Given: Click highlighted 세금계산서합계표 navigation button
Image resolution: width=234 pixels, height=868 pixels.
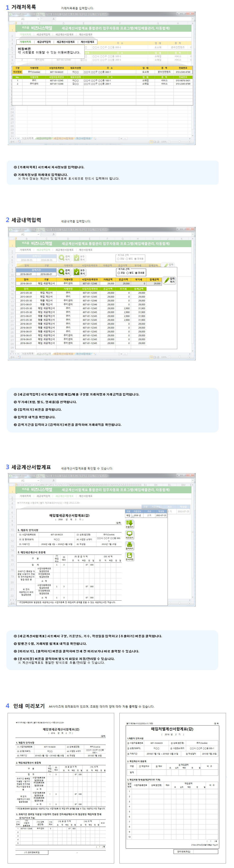Looking at the screenshot, I should (x=66, y=42).
